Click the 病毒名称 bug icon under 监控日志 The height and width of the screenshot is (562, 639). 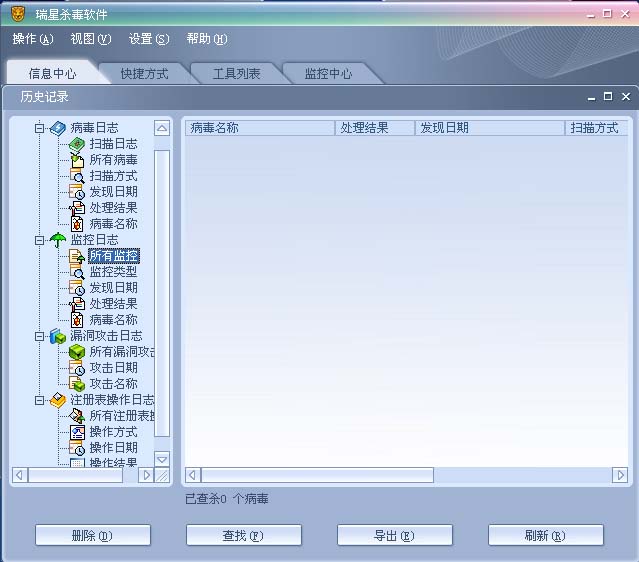click(x=77, y=320)
